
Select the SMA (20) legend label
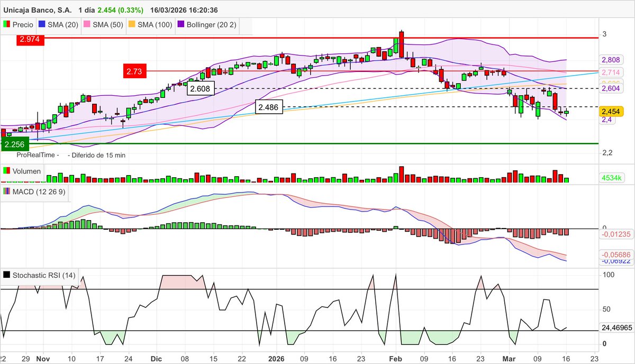coord(62,24)
